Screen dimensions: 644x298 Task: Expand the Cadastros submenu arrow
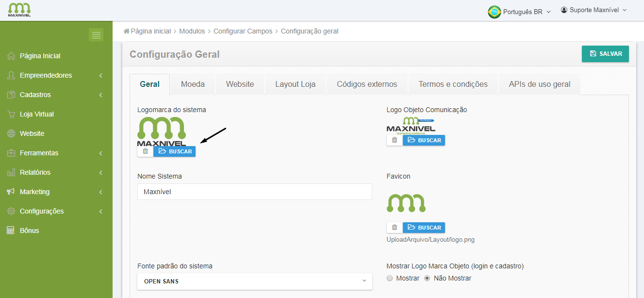click(x=100, y=95)
